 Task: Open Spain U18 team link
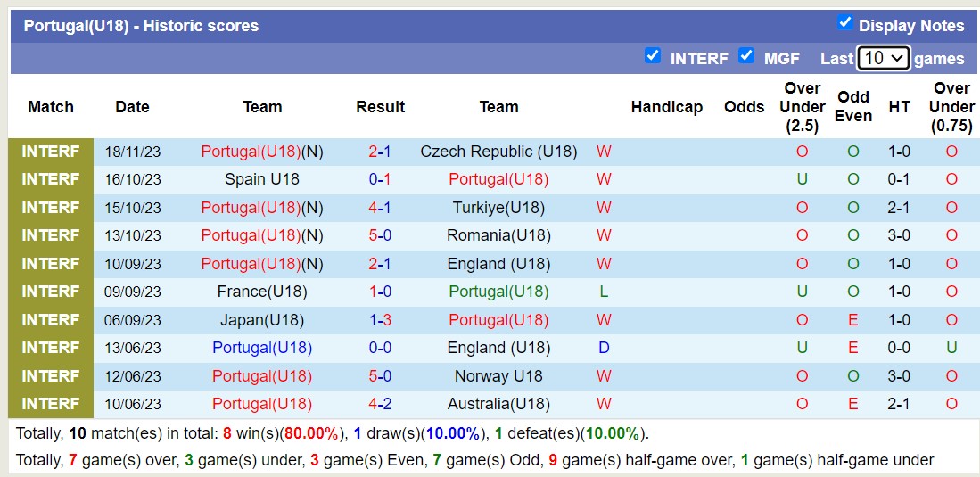point(262,179)
